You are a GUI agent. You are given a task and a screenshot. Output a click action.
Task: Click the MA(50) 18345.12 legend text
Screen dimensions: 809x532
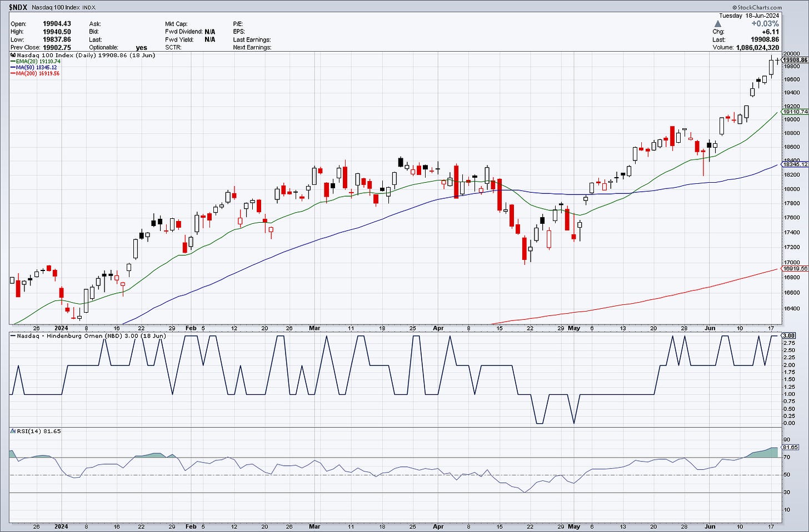[x=37, y=68]
